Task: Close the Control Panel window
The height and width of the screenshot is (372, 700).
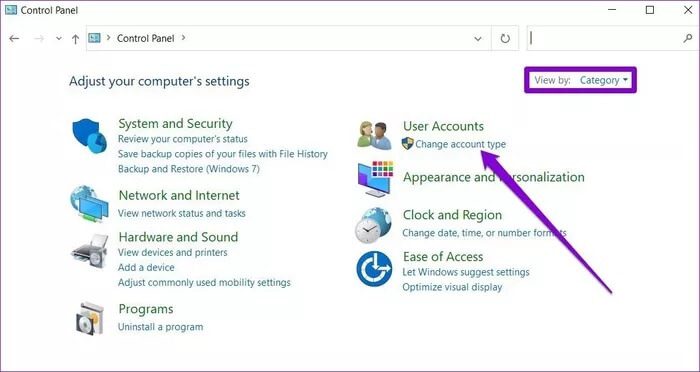Action: 688,10
